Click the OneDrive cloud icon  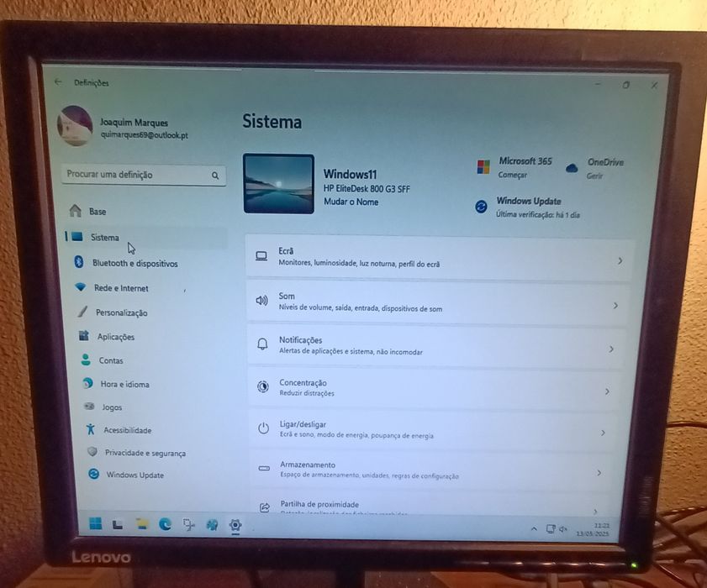572,168
